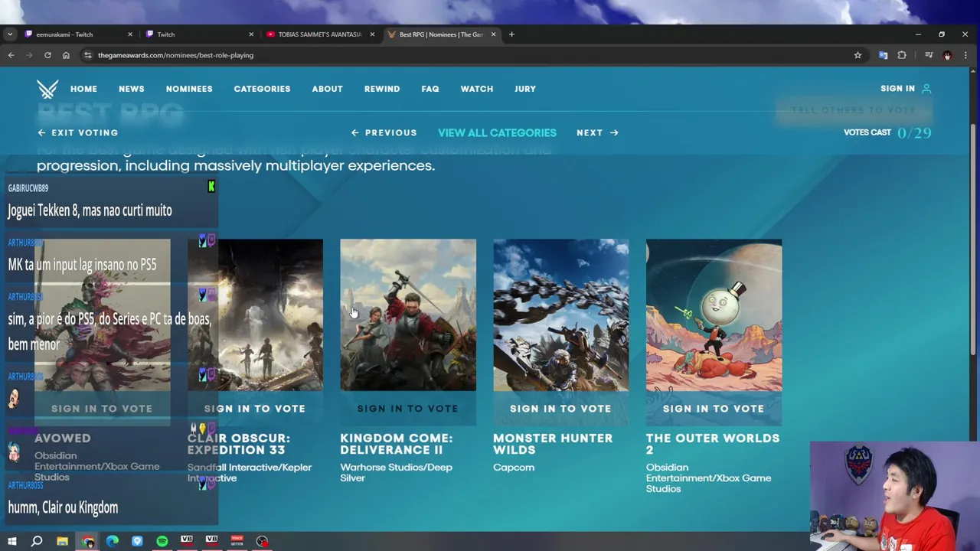Screen dimensions: 980x551
Task: Click Sign In To Vote under Clair Obscur
Action: (255, 409)
